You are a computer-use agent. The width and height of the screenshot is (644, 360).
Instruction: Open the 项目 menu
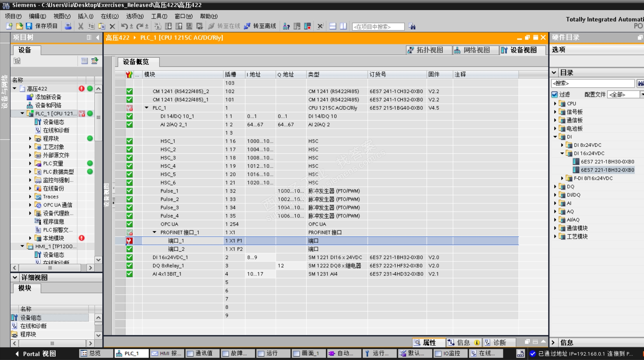click(x=13, y=16)
